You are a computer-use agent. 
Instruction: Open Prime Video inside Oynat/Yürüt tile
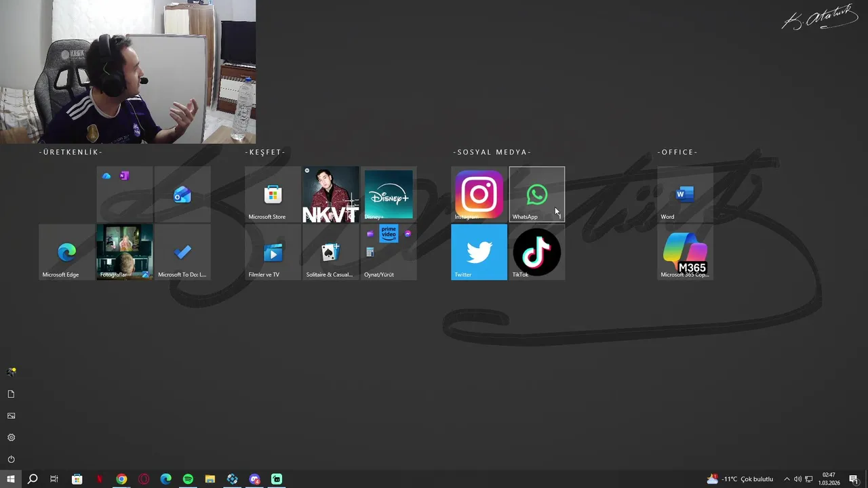(389, 234)
